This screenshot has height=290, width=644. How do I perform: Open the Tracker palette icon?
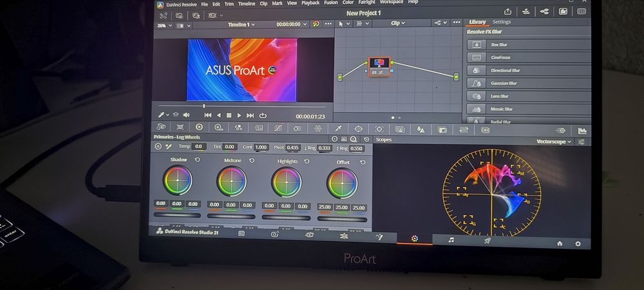(379, 129)
